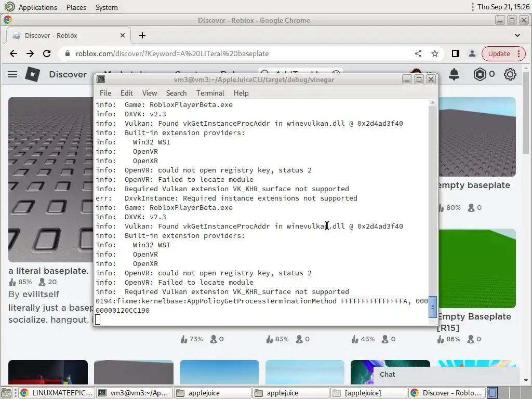Screen dimensions: 532x399
Task: Open the System menu in top panel
Action: pyautogui.click(x=107, y=7)
